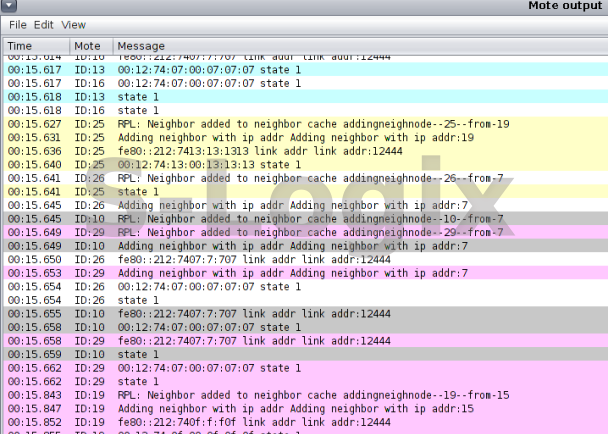Open the File menu
The image size is (609, 434).
pyautogui.click(x=17, y=25)
